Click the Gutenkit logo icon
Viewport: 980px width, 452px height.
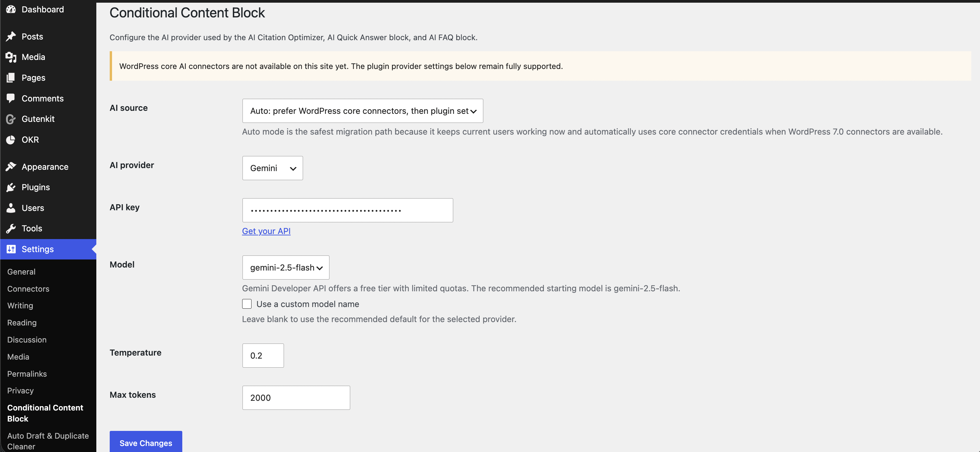pos(11,119)
